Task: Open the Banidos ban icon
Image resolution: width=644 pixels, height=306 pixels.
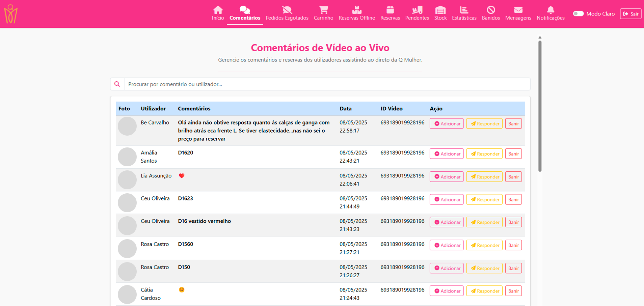Action: (x=490, y=10)
